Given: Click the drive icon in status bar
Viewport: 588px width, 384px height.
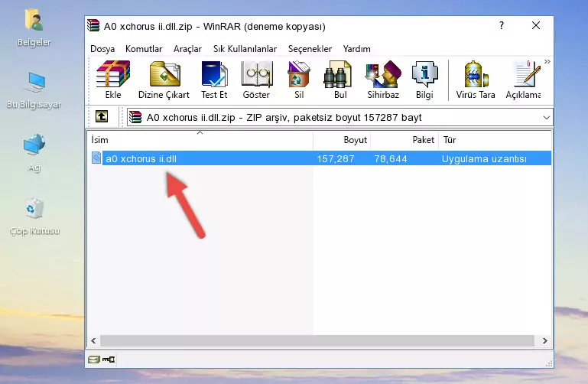Looking at the screenshot, I should click(x=94, y=360).
